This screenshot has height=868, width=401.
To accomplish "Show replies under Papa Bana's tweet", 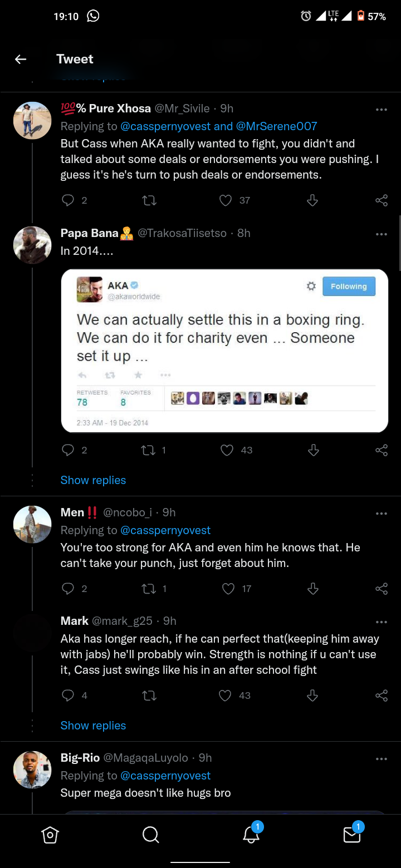I will (x=93, y=480).
